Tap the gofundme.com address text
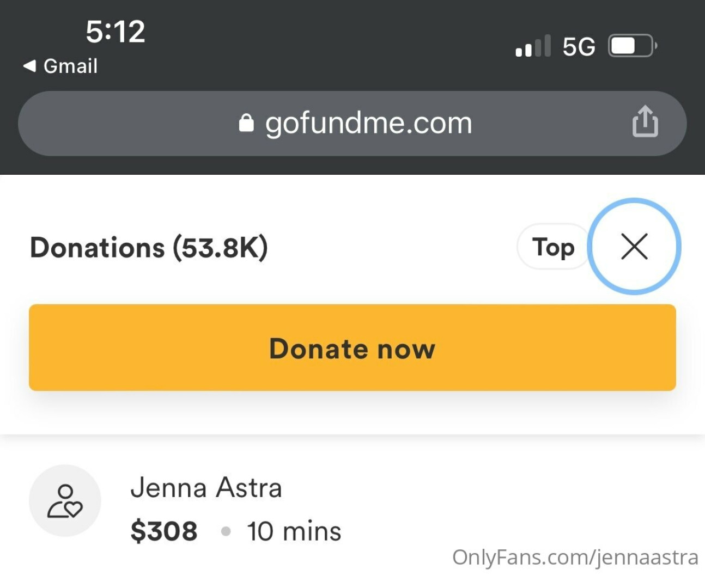 tap(368, 123)
